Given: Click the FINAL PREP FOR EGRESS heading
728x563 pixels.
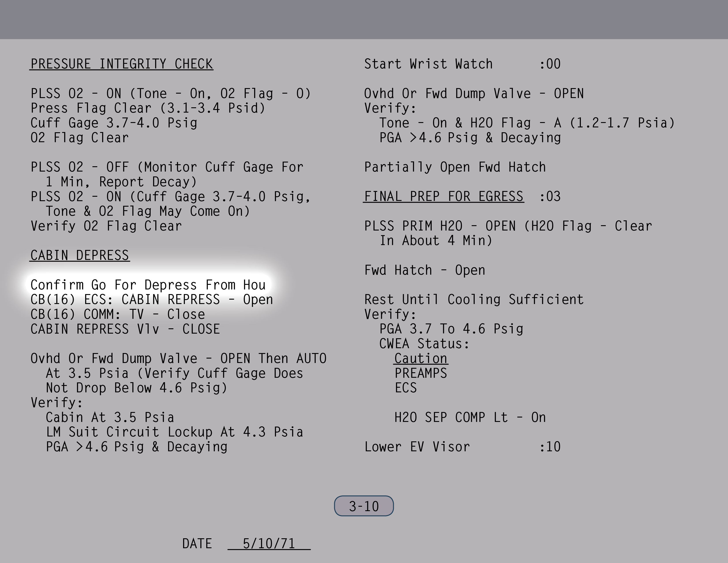Looking at the screenshot, I should tap(443, 196).
